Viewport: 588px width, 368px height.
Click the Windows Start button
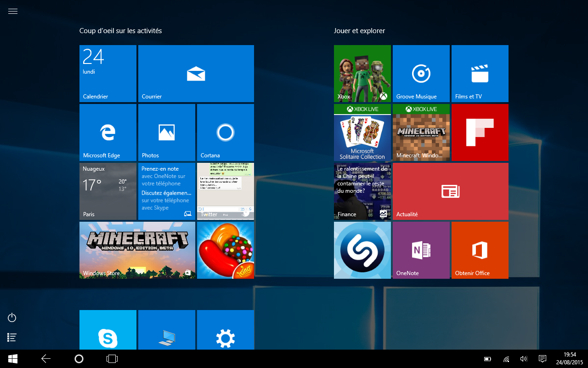[13, 359]
